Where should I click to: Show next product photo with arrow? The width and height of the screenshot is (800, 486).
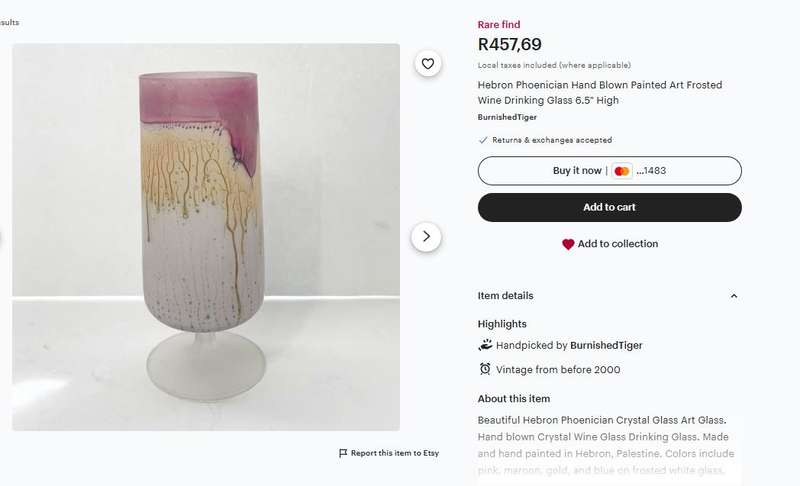coord(426,237)
